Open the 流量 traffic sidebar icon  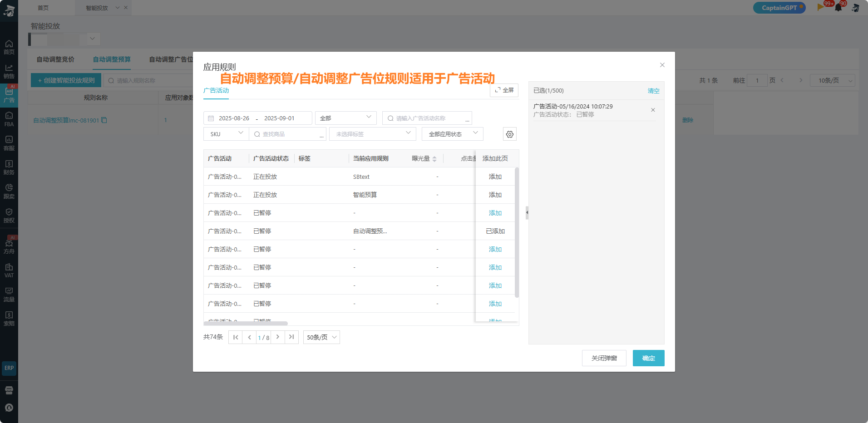(x=9, y=295)
